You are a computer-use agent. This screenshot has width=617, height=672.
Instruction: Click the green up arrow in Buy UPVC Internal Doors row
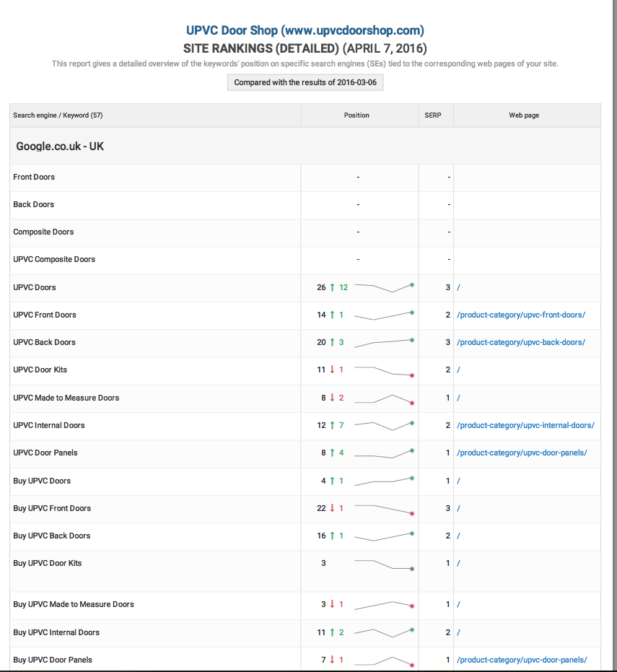click(332, 632)
